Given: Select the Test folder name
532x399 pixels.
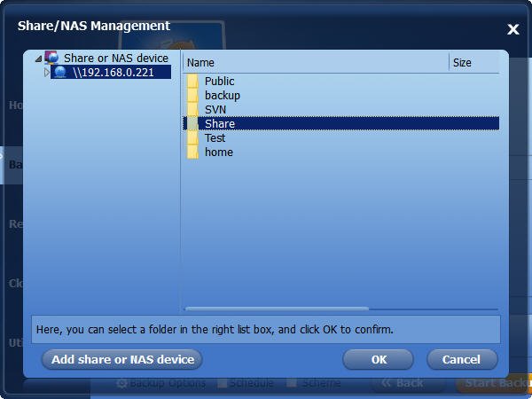Looking at the screenshot, I should coord(215,137).
